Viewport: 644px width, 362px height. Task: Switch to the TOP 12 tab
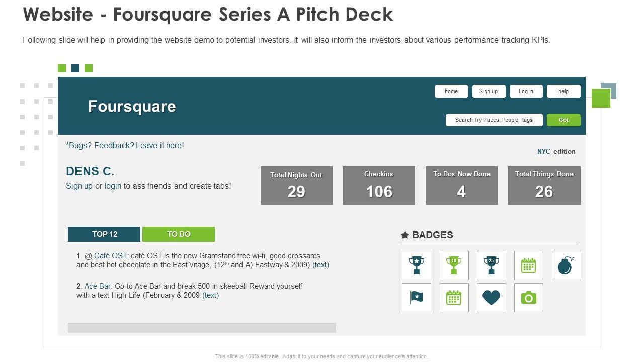tap(104, 234)
